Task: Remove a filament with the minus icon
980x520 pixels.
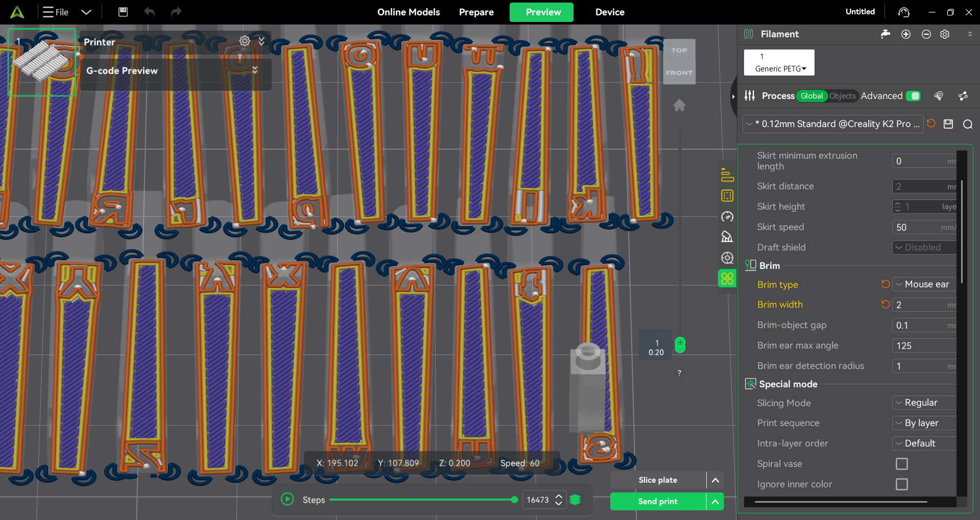Action: click(x=926, y=34)
